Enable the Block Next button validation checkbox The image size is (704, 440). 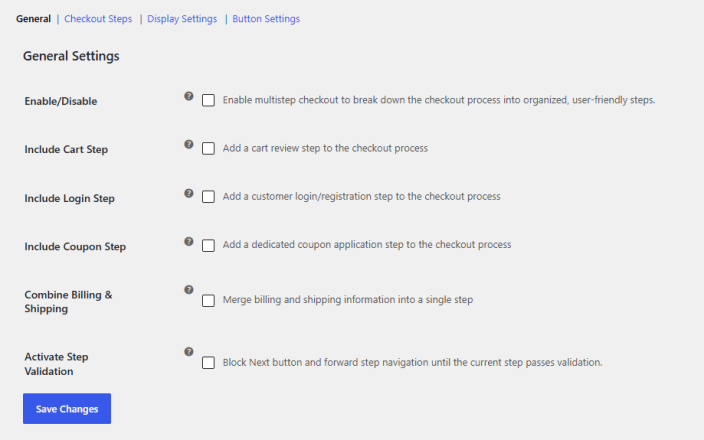[x=208, y=363]
